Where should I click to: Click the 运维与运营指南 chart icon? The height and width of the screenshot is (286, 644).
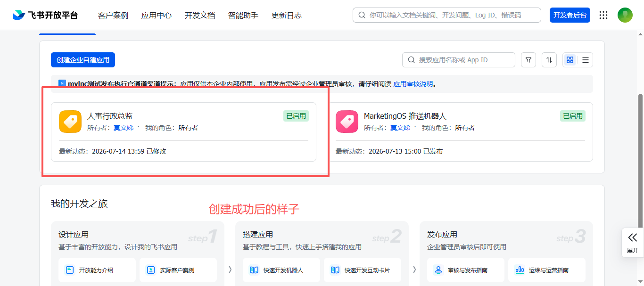click(x=520, y=270)
